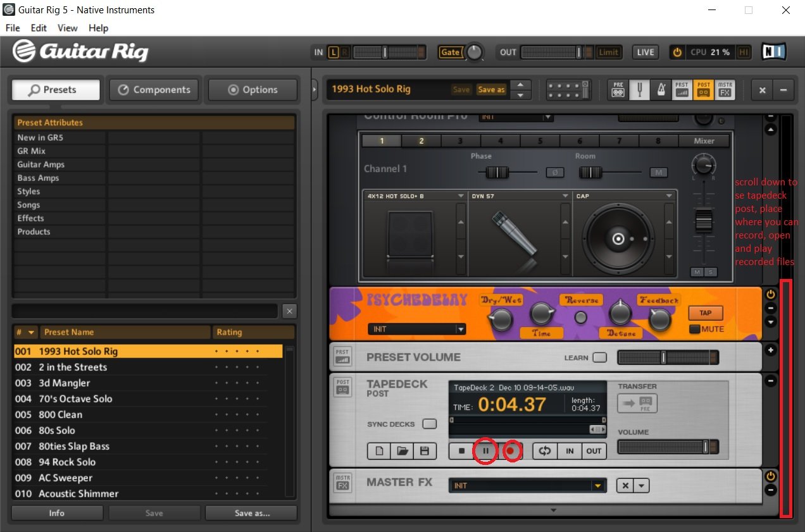Toggle the main engine power button near CPU
The height and width of the screenshot is (532, 805).
pyautogui.click(x=678, y=52)
